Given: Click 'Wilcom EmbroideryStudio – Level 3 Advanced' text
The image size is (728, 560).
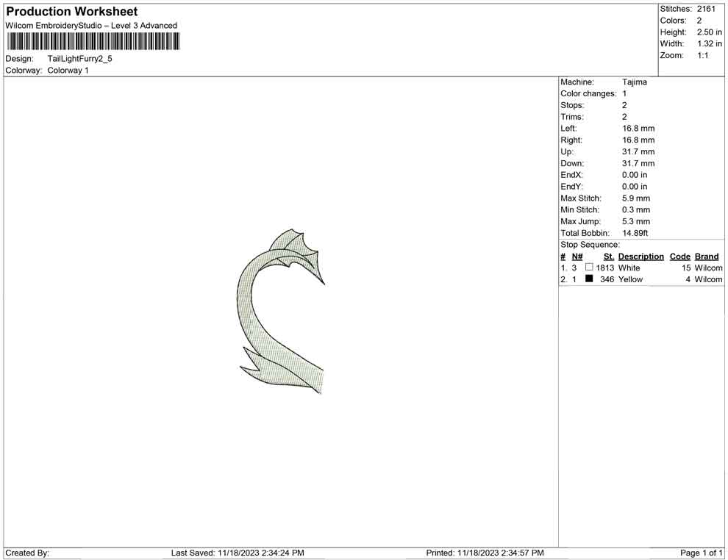Looking at the screenshot, I should point(91,26).
